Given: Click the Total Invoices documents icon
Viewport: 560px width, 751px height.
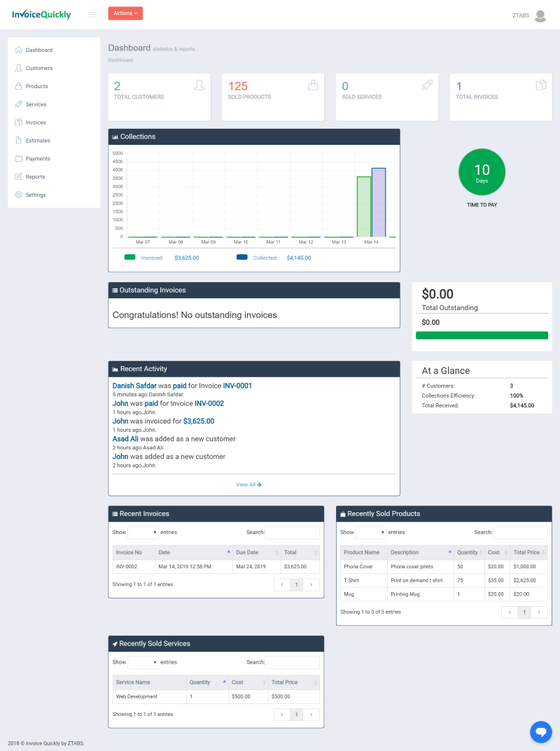Looking at the screenshot, I should [x=540, y=85].
